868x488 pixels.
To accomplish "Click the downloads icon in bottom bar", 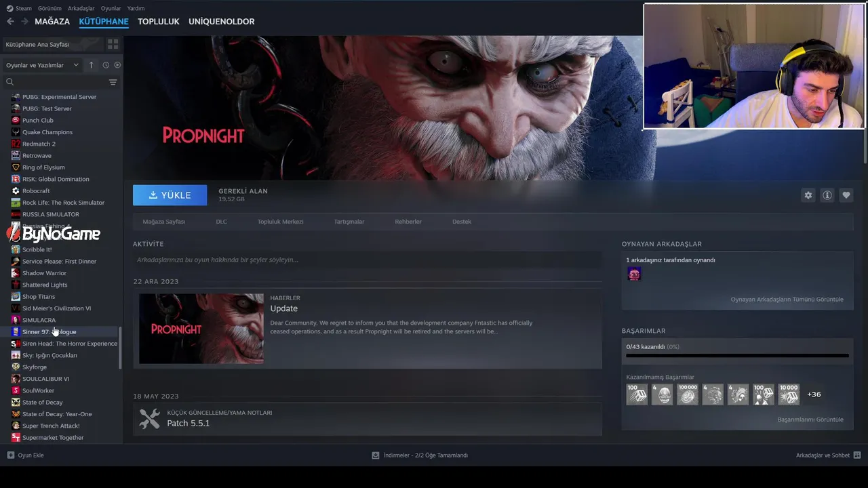I will [x=376, y=455].
